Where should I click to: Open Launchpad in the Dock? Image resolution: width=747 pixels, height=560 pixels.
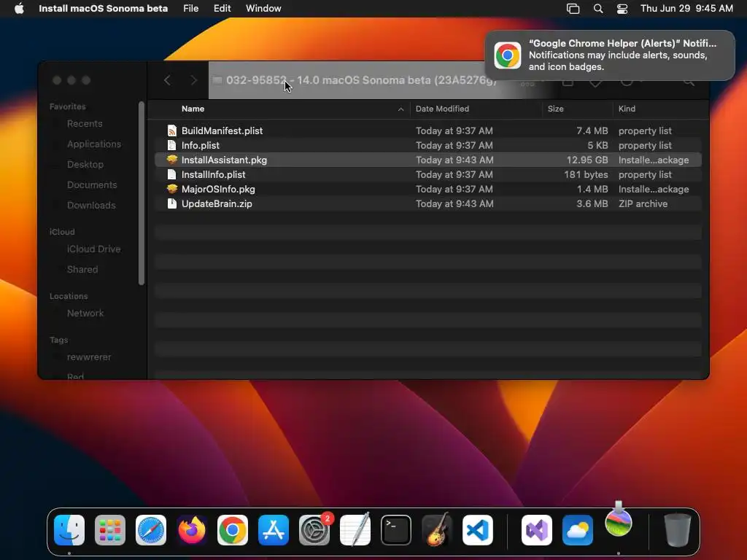(110, 529)
